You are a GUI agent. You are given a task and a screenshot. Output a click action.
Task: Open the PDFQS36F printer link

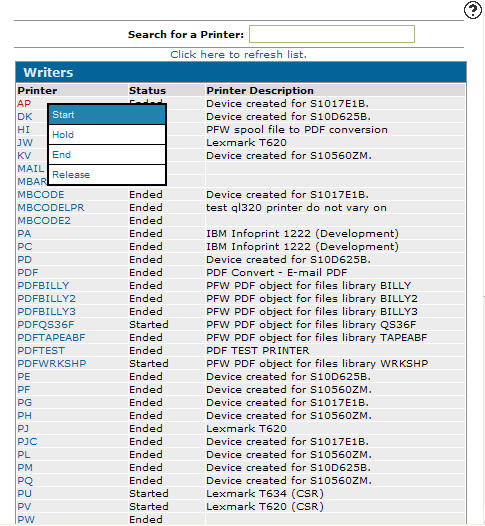[x=46, y=325]
